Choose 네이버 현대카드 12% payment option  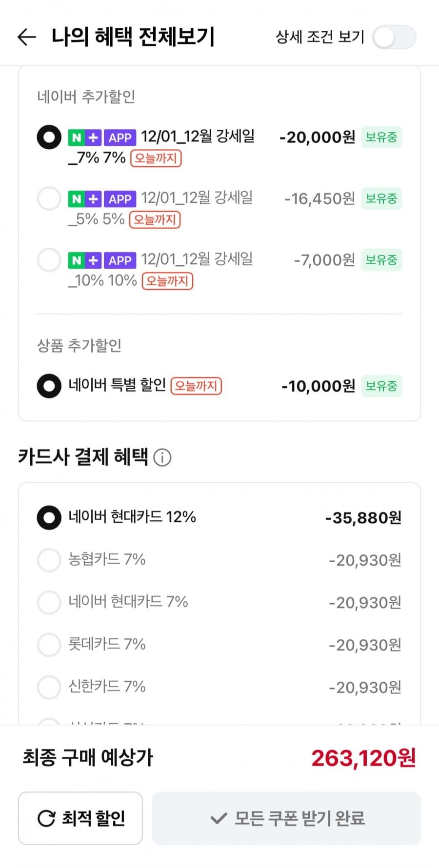(49, 517)
